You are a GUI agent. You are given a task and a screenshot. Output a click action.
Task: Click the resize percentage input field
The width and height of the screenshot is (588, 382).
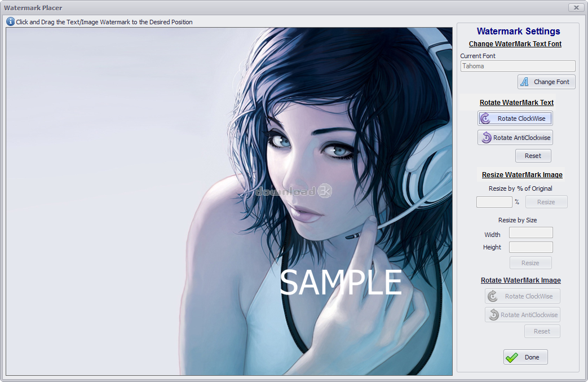(494, 202)
